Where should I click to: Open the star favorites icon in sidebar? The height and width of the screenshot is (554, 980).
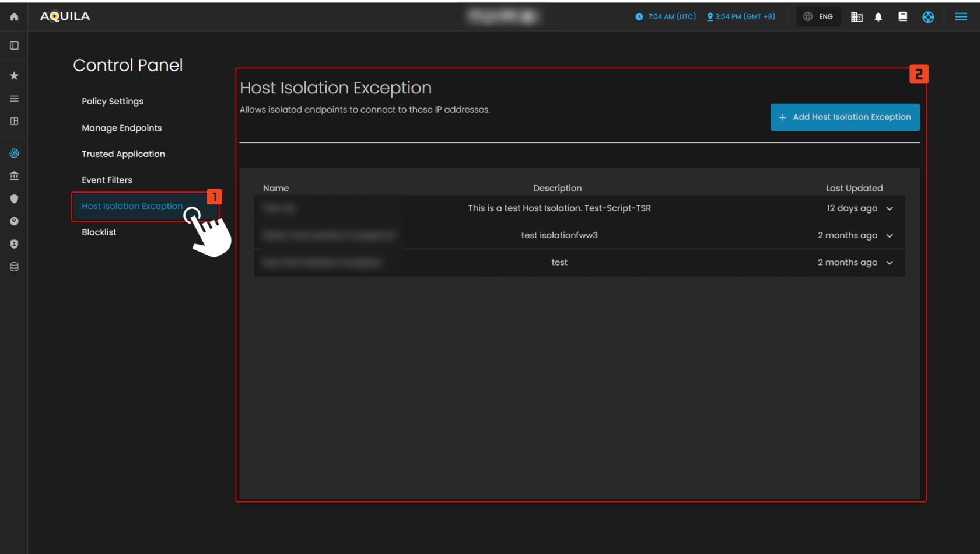pos(14,76)
